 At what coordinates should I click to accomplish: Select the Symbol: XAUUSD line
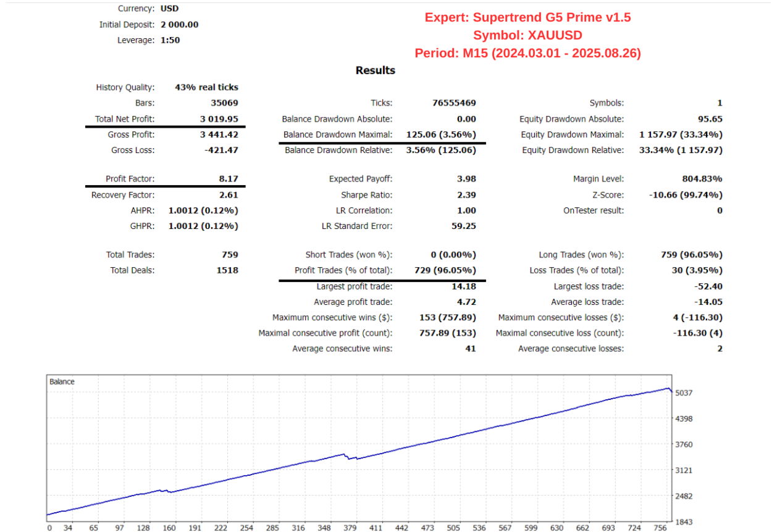[528, 35]
